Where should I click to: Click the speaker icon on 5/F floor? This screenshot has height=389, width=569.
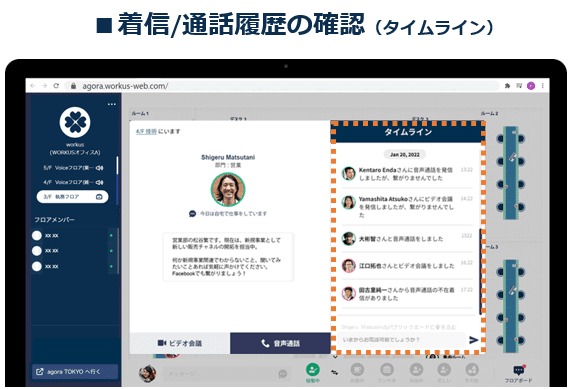click(x=99, y=168)
